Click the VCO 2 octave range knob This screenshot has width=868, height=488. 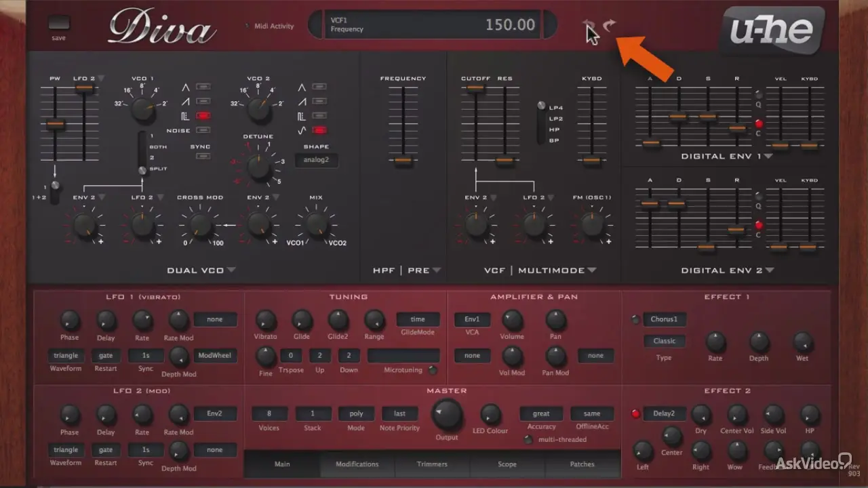(x=260, y=108)
